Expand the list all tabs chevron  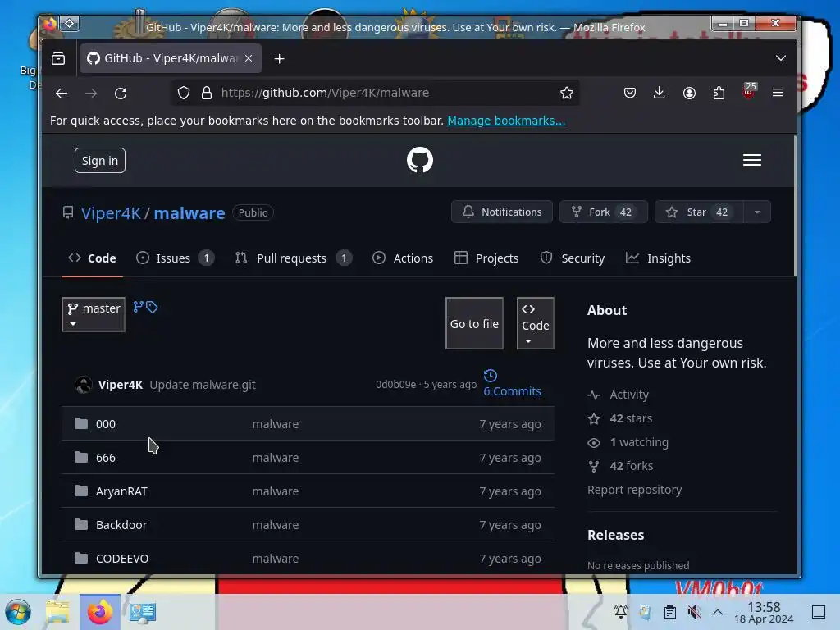click(x=781, y=58)
